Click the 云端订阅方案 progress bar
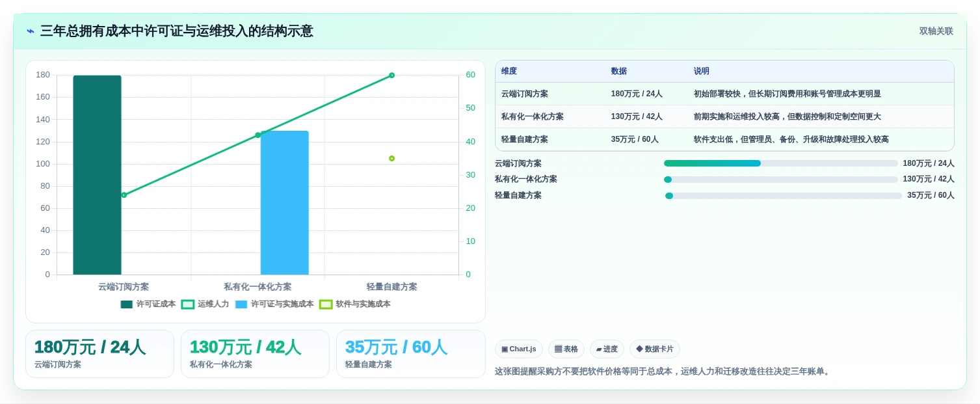The image size is (980, 404). pyautogui.click(x=780, y=163)
